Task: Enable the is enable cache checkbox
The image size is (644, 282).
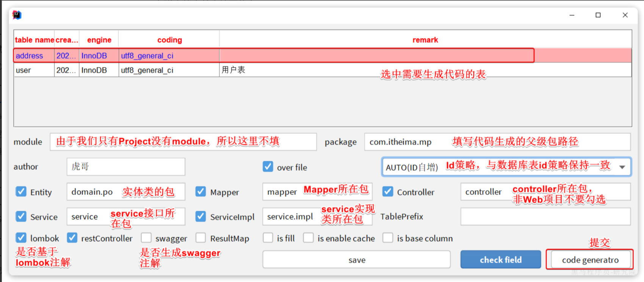Action: click(x=309, y=238)
